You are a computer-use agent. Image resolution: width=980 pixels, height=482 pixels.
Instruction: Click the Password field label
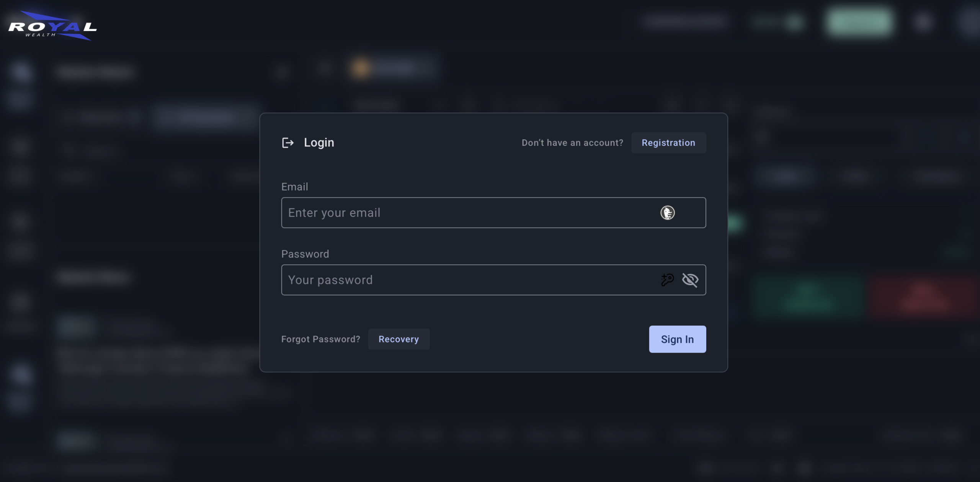(x=305, y=254)
